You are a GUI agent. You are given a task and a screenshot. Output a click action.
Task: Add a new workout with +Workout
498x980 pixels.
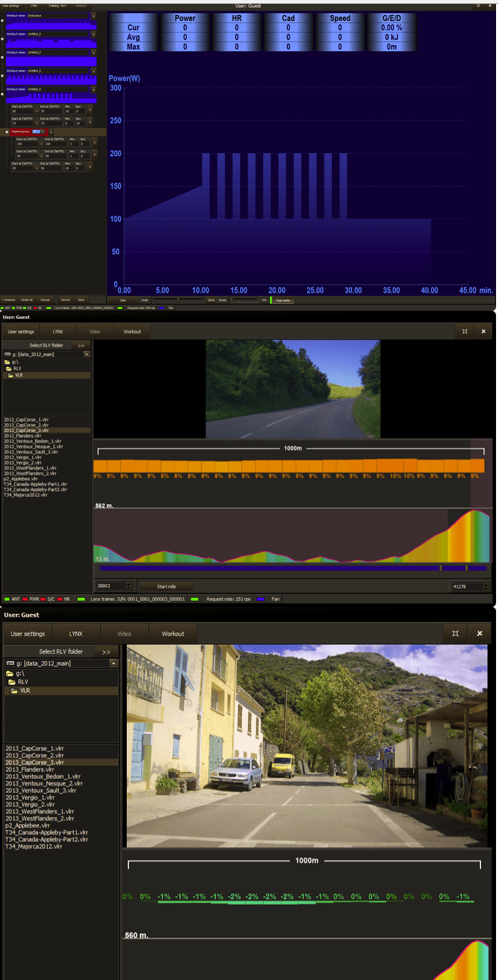(8, 299)
